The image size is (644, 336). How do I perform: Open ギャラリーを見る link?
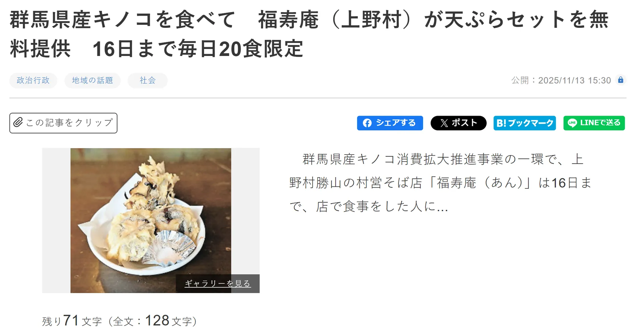pos(218,284)
